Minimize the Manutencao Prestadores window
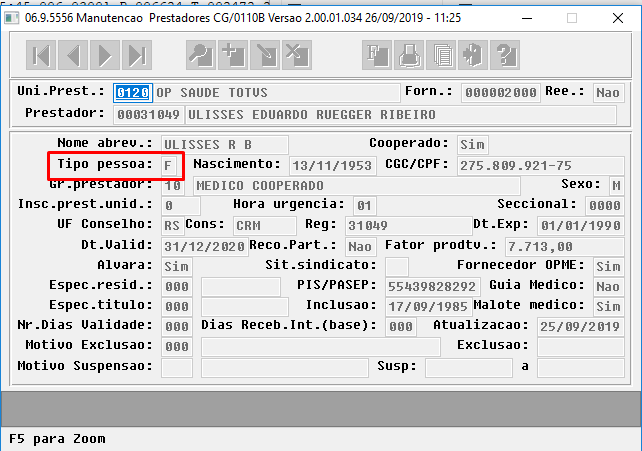This screenshot has width=642, height=451. (x=527, y=18)
